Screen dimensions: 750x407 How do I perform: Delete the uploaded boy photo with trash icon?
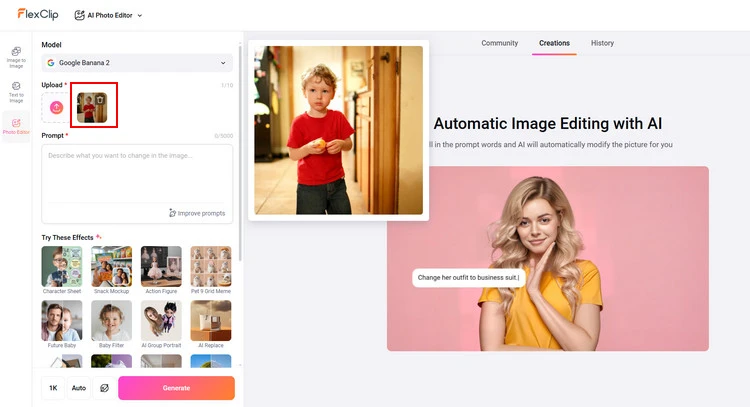[x=100, y=100]
